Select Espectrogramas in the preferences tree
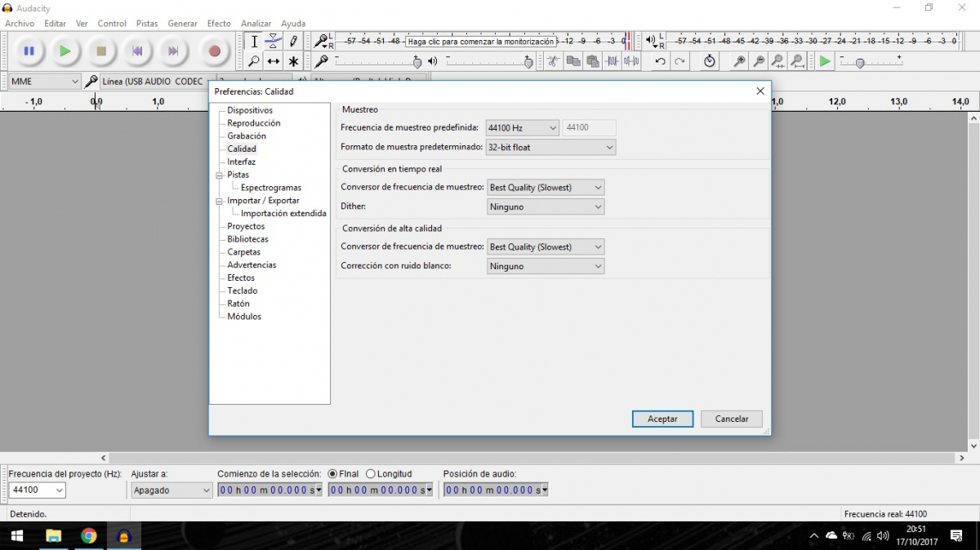Screen dimensions: 980x550 click(x=271, y=188)
